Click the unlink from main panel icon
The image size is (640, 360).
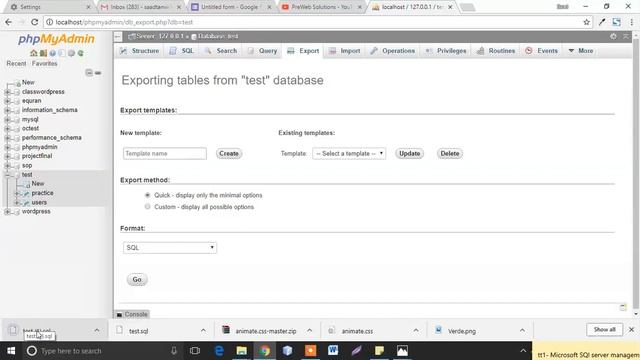click(98, 73)
